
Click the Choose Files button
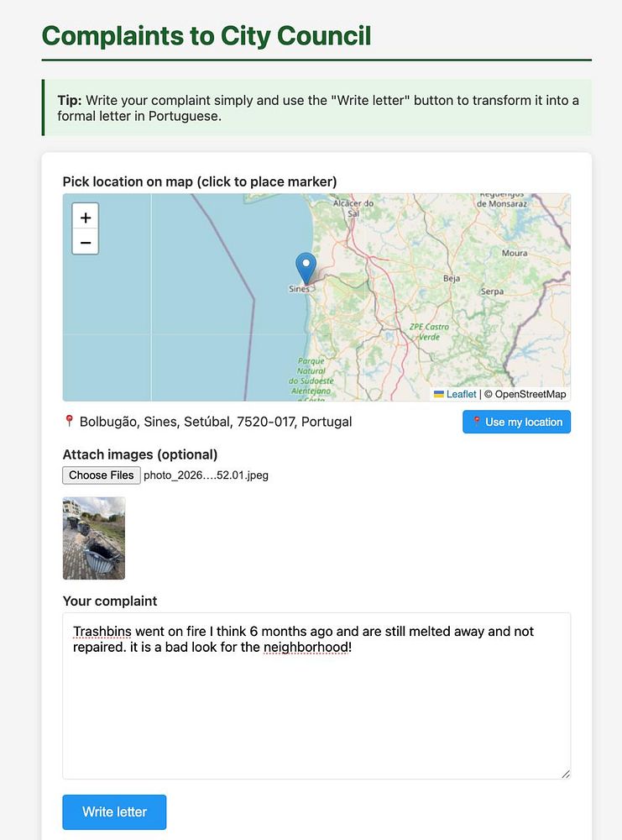tap(102, 475)
